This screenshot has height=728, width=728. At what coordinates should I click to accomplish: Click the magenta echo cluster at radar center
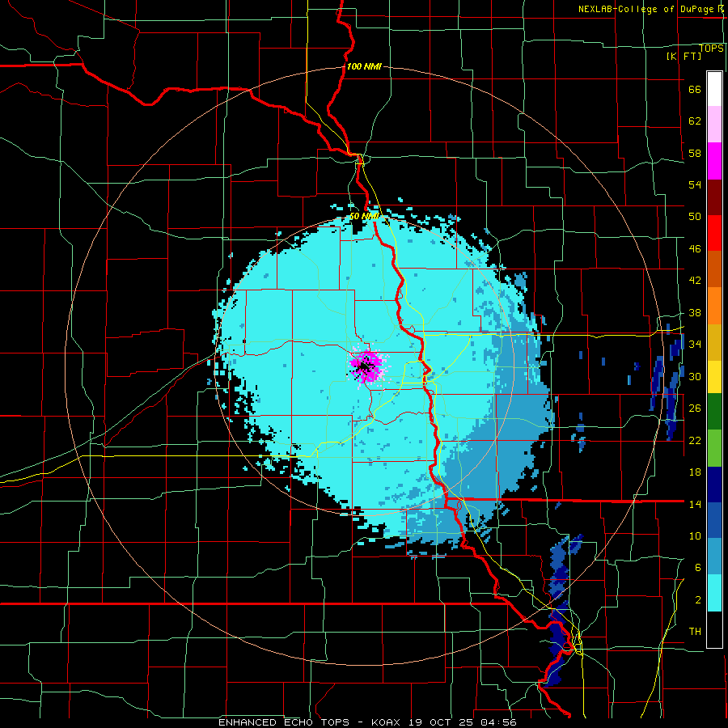(x=366, y=365)
